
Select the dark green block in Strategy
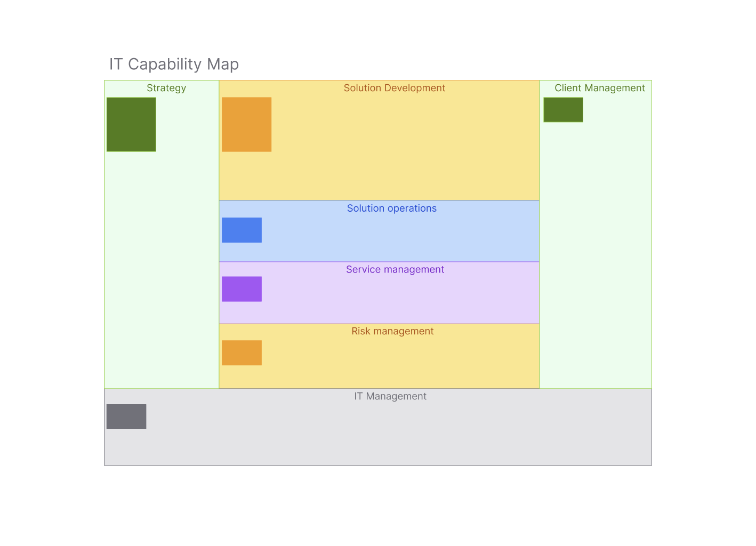[x=131, y=124]
